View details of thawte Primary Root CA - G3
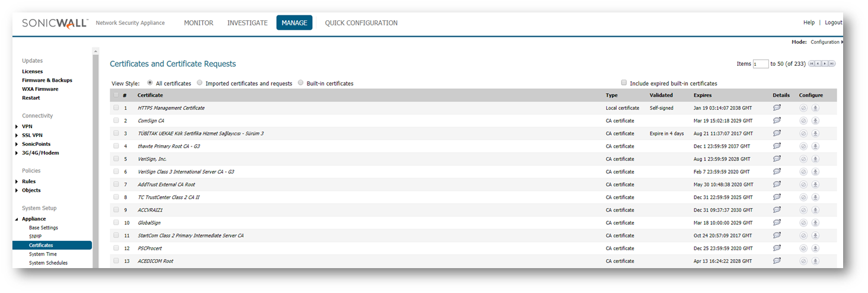This screenshot has height=293, width=868. (x=777, y=146)
